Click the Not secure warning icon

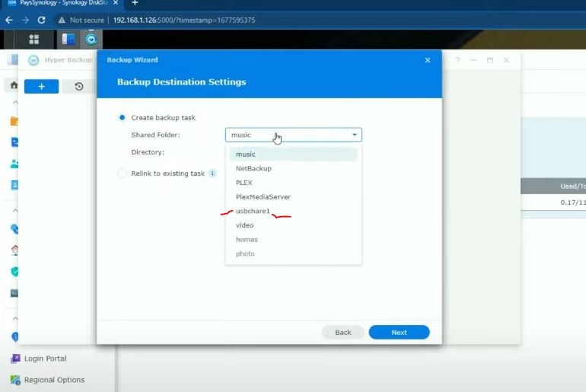(62, 21)
